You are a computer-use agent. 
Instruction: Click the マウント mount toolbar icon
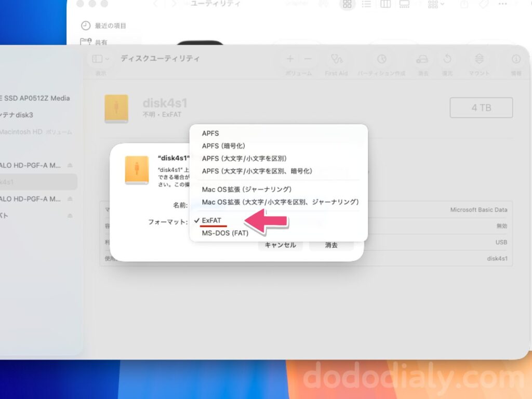tap(479, 59)
